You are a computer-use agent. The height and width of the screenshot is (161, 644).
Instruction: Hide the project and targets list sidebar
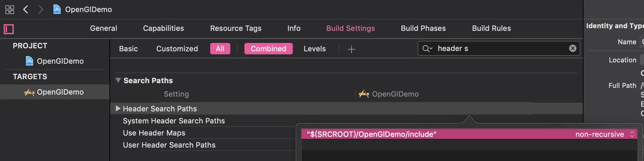coord(9,29)
